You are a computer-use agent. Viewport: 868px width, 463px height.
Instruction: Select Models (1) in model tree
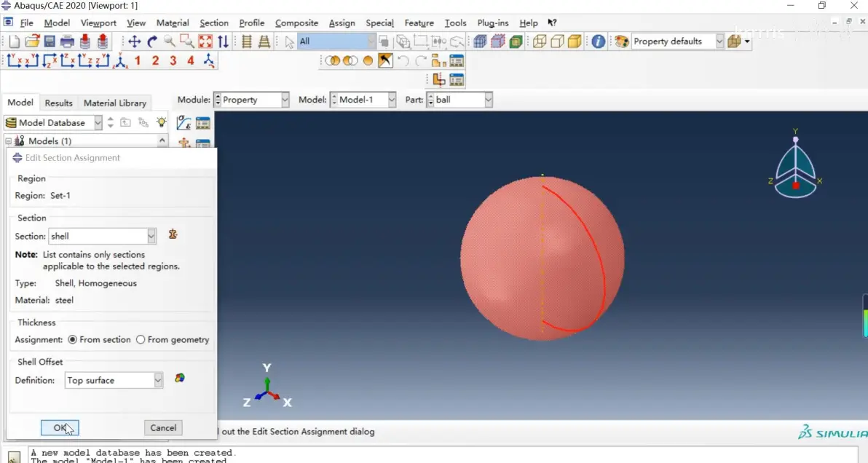pos(50,141)
